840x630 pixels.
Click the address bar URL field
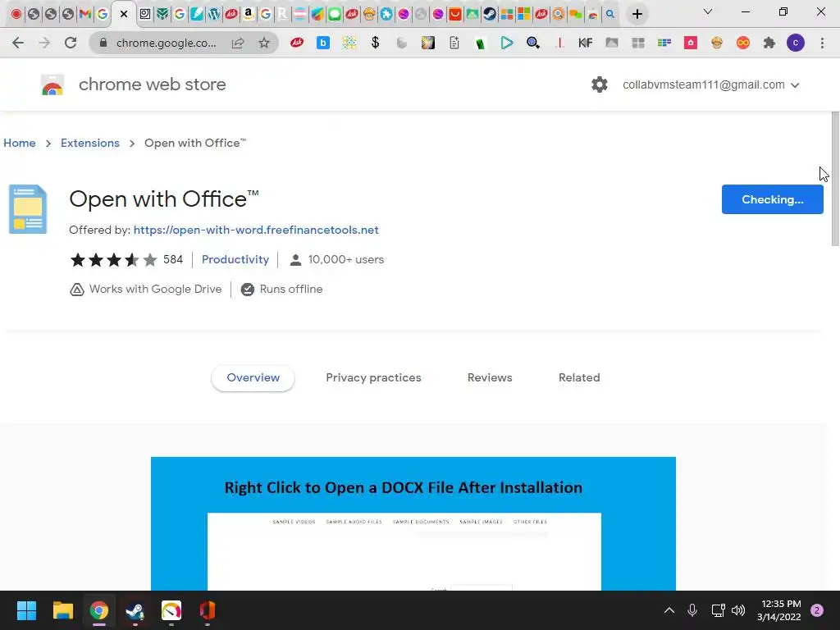coord(166,43)
